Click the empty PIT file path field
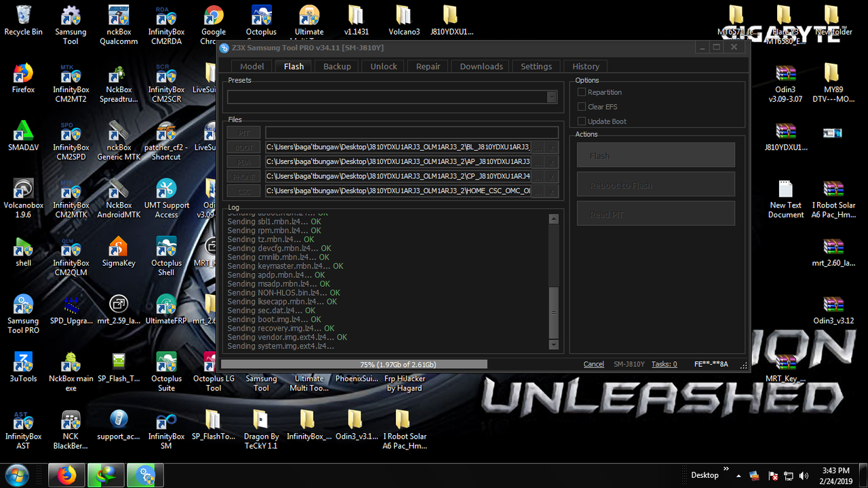Viewport: 868px width, 488px height. pos(412,133)
